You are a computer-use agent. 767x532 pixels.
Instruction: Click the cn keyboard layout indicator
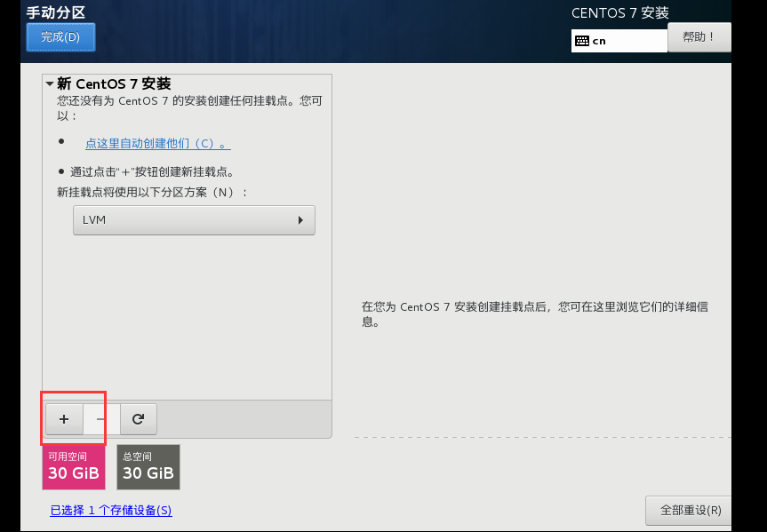(619, 41)
